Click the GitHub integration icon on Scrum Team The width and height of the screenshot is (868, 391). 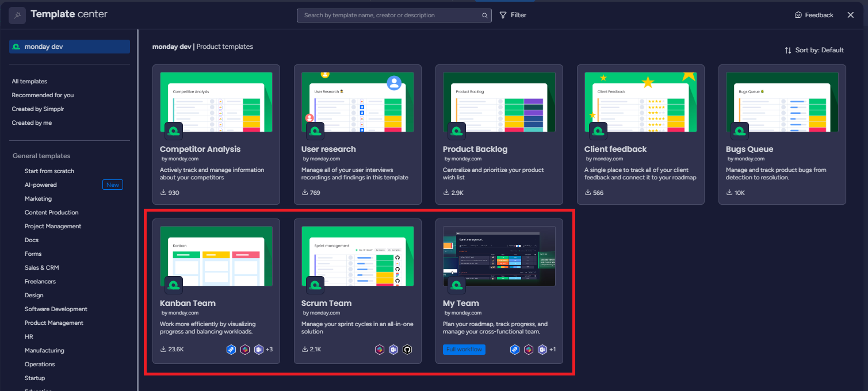(407, 350)
